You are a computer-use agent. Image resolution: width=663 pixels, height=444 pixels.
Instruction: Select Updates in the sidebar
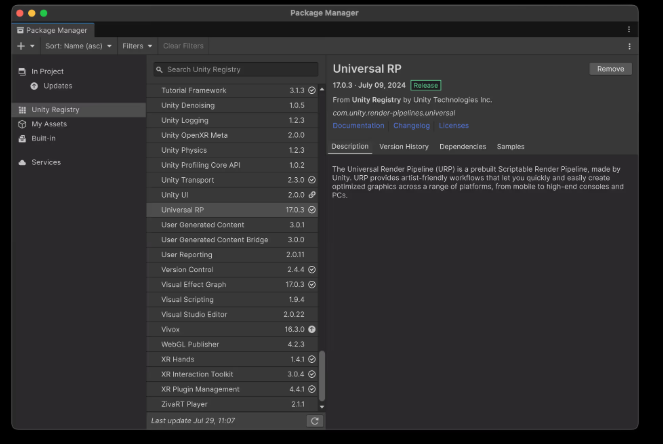pos(79,86)
